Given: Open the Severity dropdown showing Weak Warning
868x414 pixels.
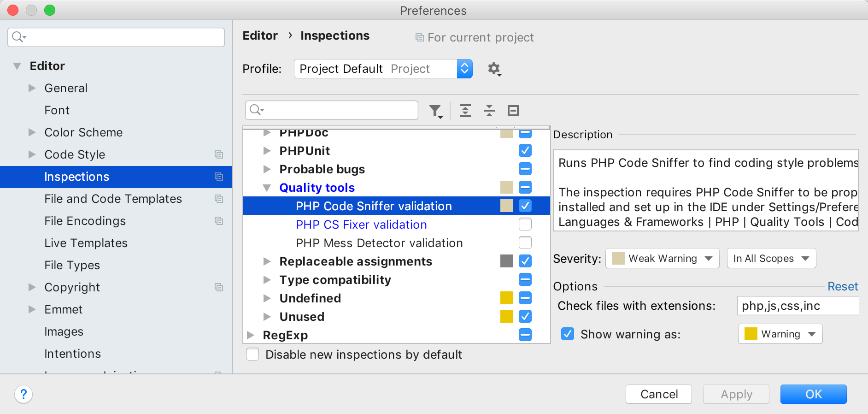Looking at the screenshot, I should tap(662, 258).
